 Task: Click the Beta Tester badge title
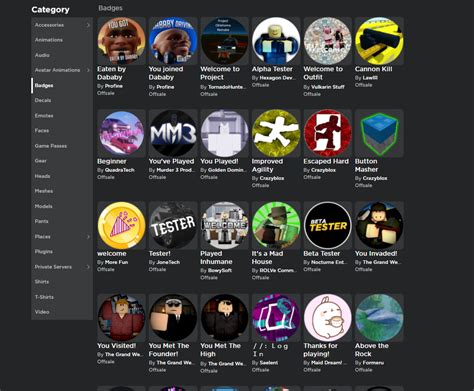[x=322, y=254]
